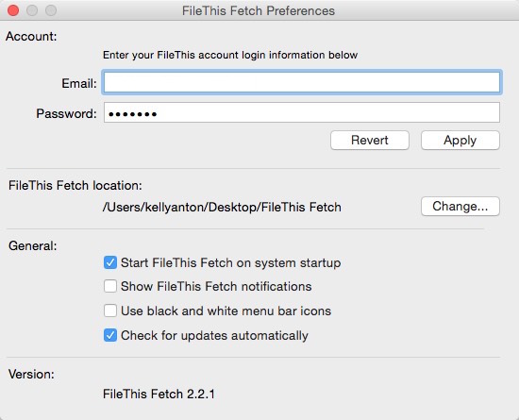This screenshot has height=420, width=519.
Task: Revert the account login changes
Action: tap(369, 140)
